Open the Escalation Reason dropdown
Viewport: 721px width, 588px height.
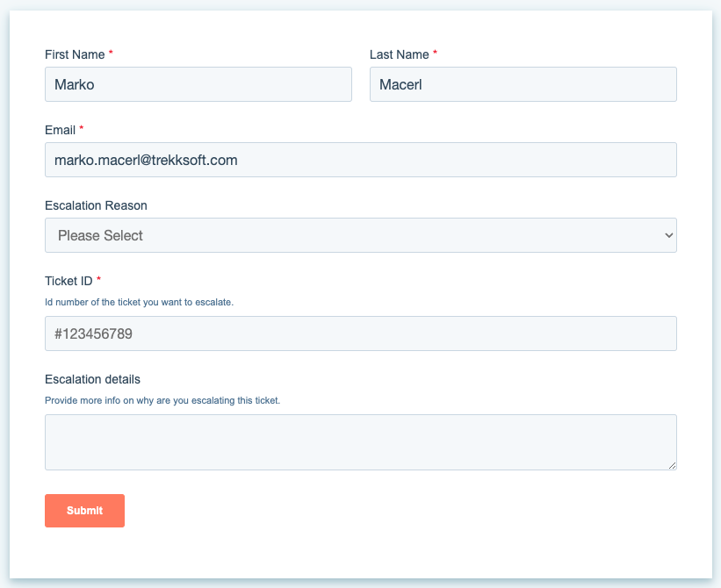pos(361,235)
